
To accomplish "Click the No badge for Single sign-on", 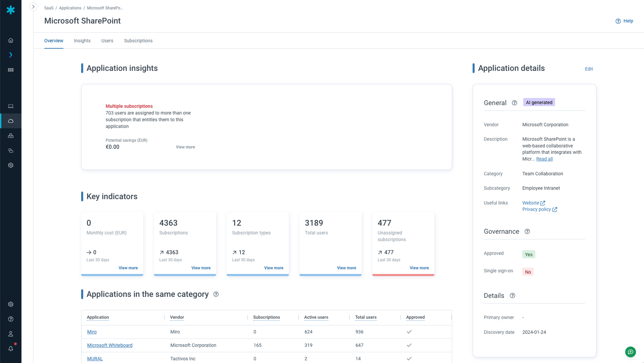I will (x=528, y=272).
